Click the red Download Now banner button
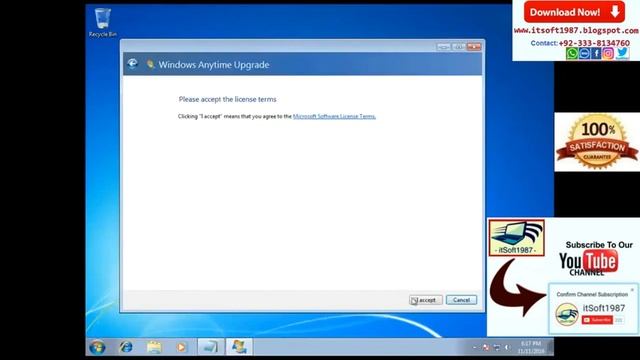Image resolution: width=640 pixels, height=360 pixels. [574, 12]
